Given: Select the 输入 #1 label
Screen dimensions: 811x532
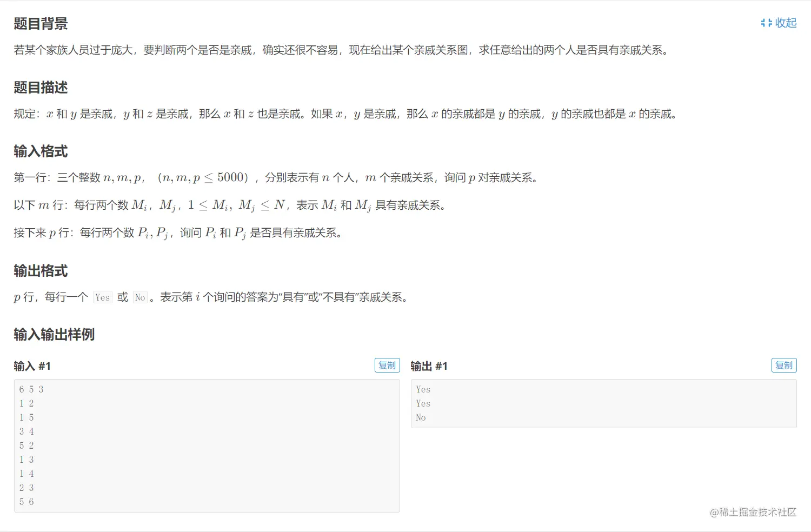Looking at the screenshot, I should [31, 365].
